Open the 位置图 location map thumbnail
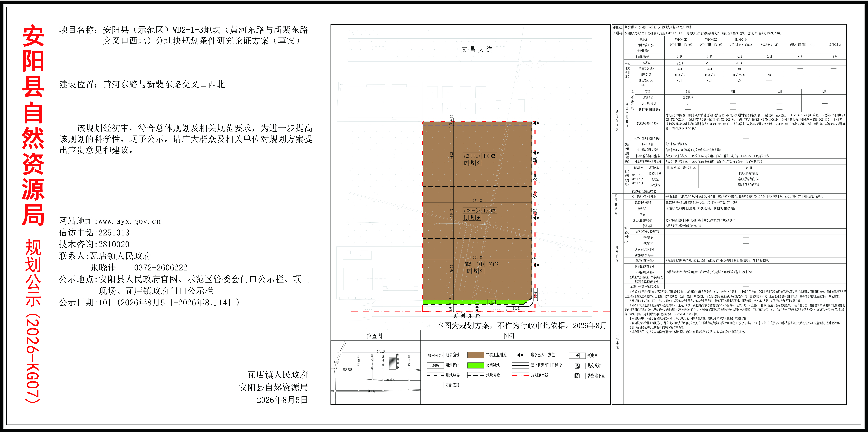This screenshot has height=432, width=868. click(376, 372)
